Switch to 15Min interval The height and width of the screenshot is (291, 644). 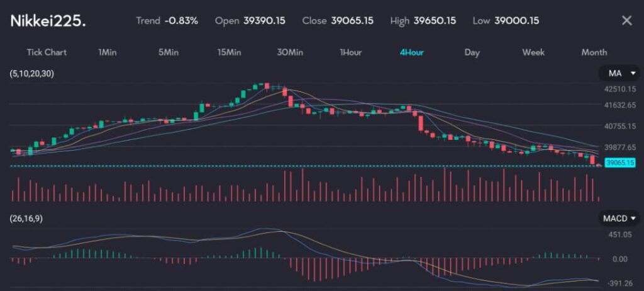click(229, 52)
